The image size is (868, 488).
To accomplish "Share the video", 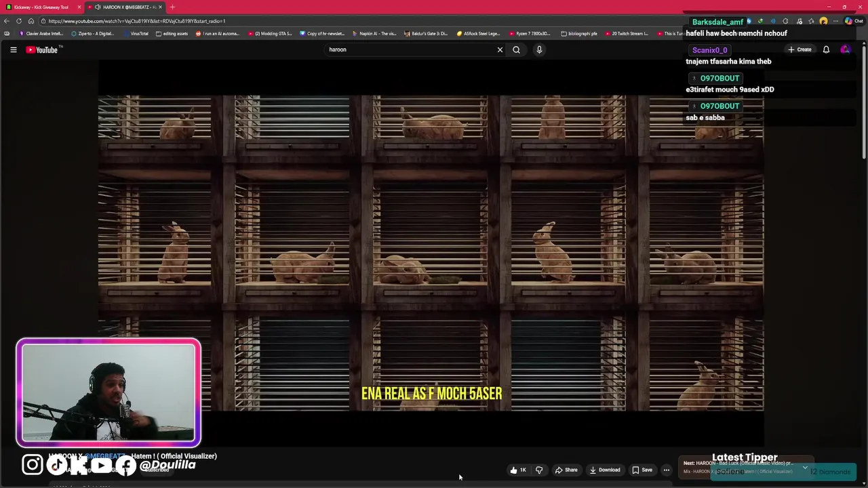I will coord(566,470).
